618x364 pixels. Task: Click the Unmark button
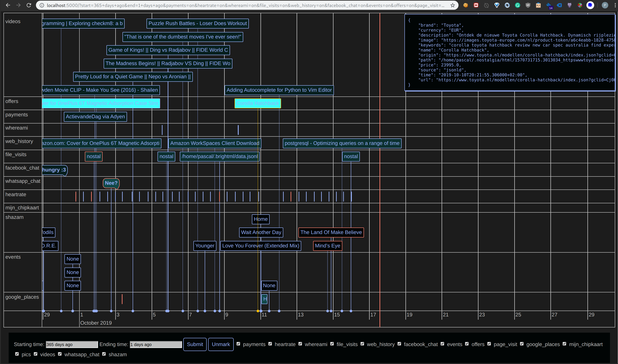[x=220, y=344]
